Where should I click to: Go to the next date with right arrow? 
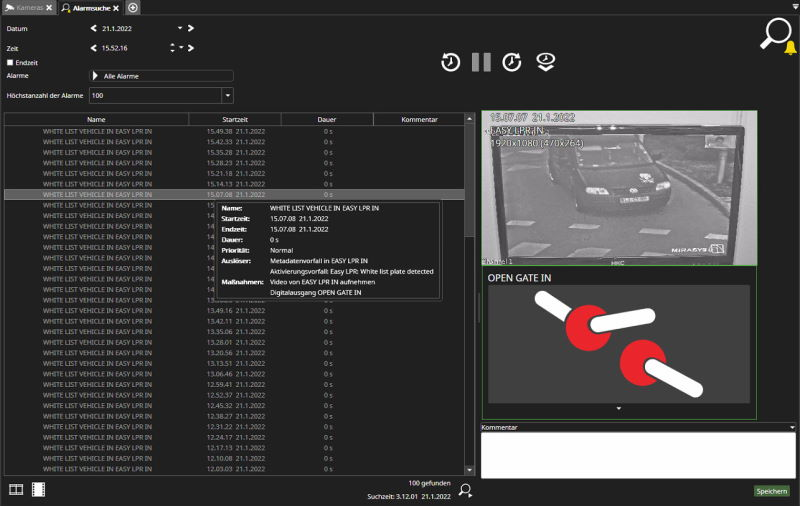click(x=191, y=29)
